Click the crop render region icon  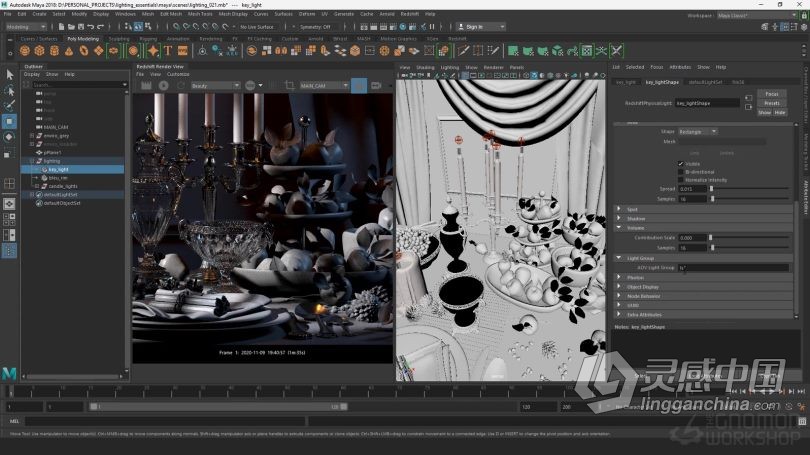point(290,86)
